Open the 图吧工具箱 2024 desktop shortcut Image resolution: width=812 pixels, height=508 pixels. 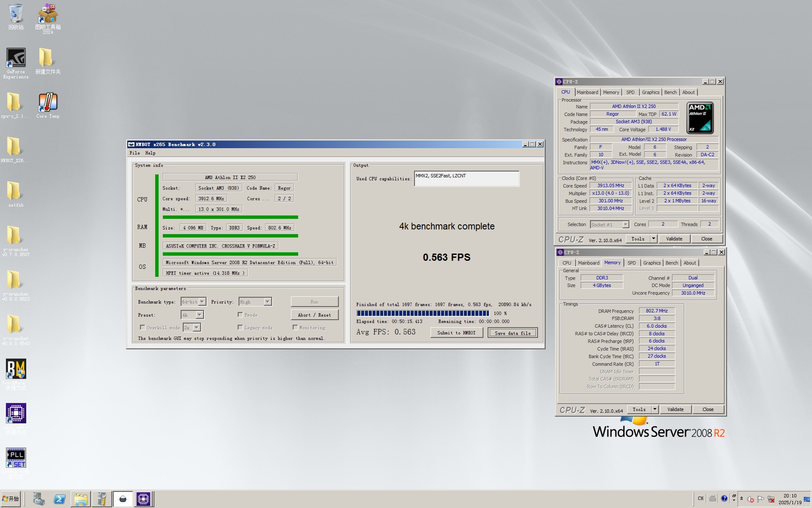click(x=48, y=19)
